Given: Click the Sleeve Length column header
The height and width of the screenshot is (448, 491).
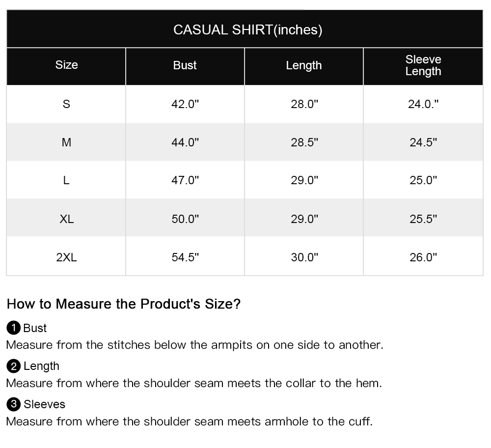Looking at the screenshot, I should click(x=423, y=65).
